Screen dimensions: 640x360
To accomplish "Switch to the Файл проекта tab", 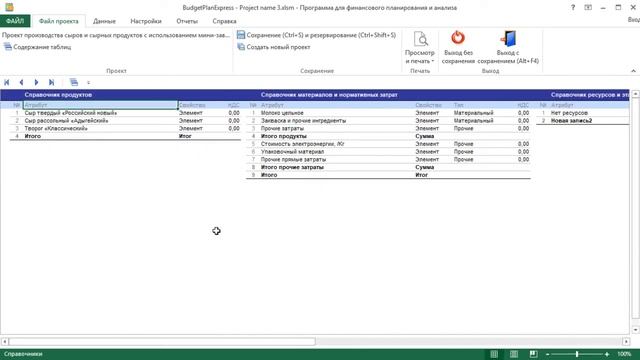I will click(x=58, y=21).
